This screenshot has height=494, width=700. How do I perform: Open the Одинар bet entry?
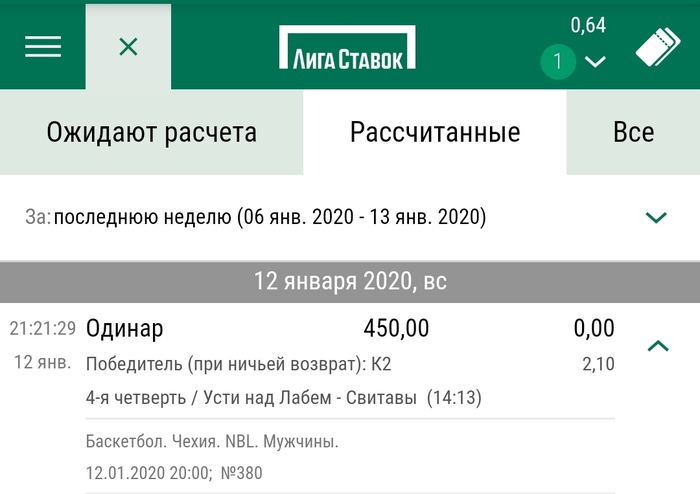coord(125,328)
